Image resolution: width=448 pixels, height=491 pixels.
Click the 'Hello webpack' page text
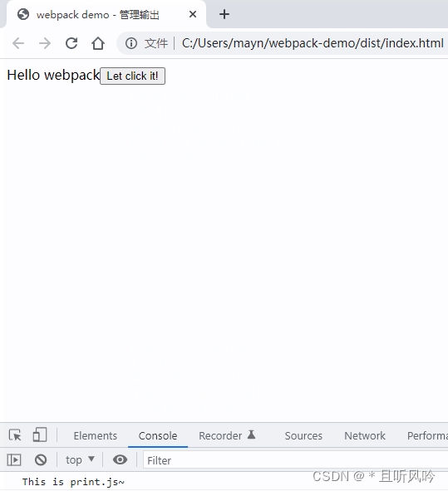[53, 76]
